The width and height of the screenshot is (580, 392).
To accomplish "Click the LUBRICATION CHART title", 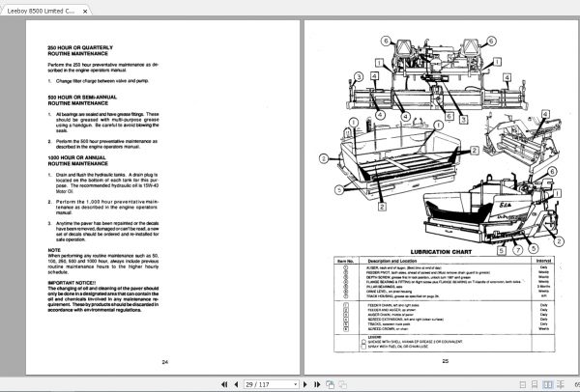I will (x=441, y=252).
